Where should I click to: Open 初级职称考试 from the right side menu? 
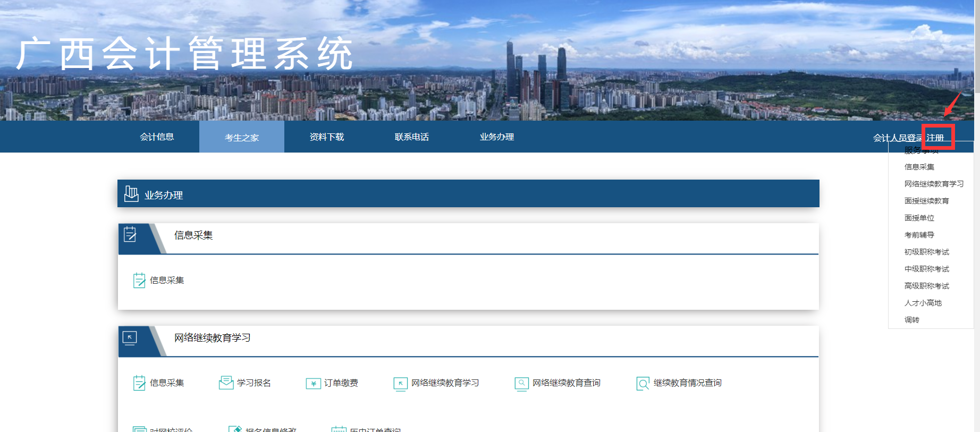click(x=926, y=252)
